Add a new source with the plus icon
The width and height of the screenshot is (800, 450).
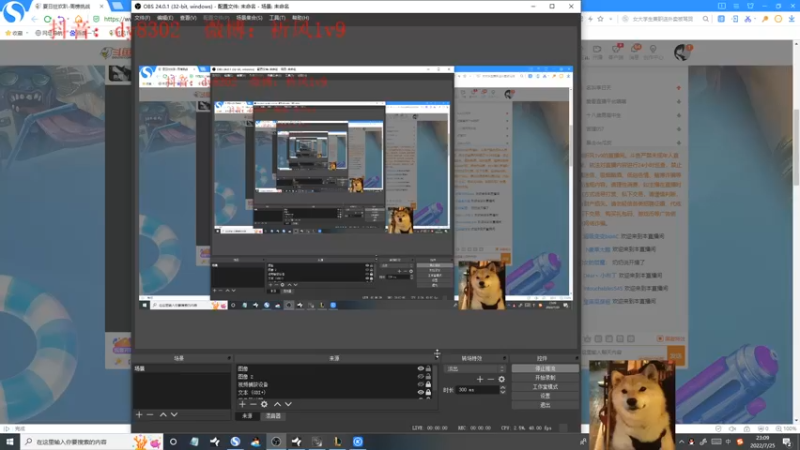coord(242,404)
